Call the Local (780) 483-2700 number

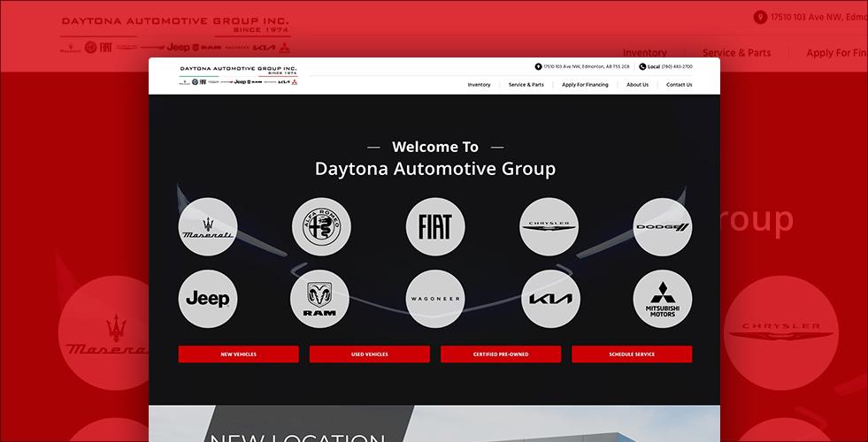pos(670,66)
